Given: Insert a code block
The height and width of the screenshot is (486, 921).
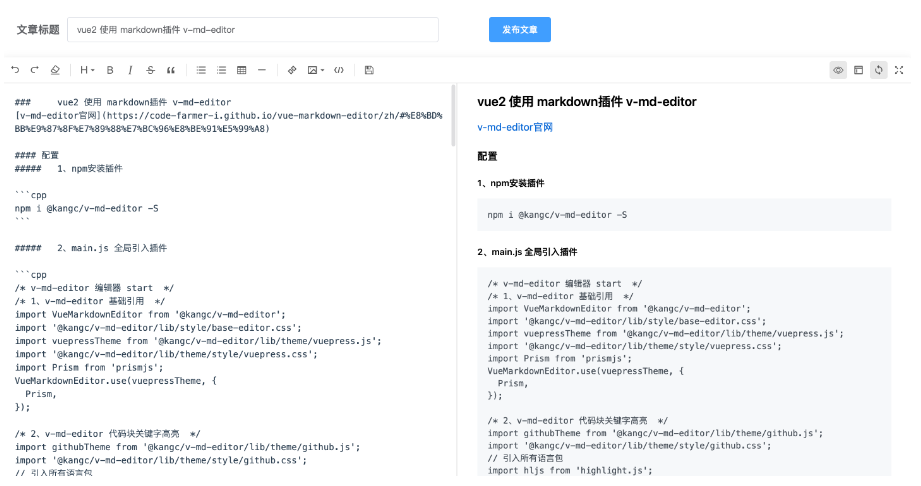Looking at the screenshot, I should point(339,70).
